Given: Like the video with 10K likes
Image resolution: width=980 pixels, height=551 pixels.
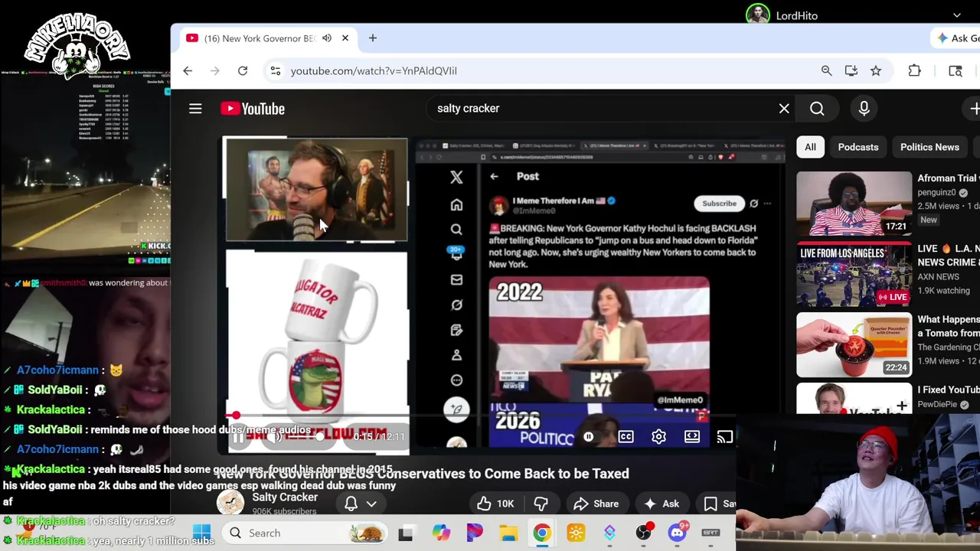Looking at the screenshot, I should click(x=495, y=504).
